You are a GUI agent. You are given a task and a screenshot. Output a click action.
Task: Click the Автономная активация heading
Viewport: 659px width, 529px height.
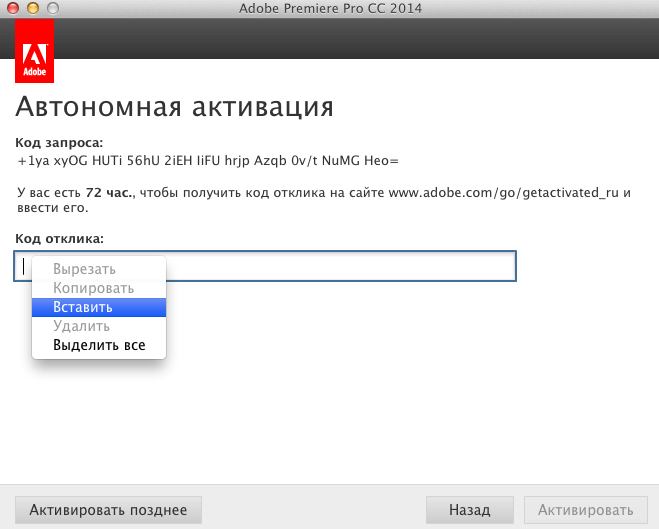click(x=174, y=107)
